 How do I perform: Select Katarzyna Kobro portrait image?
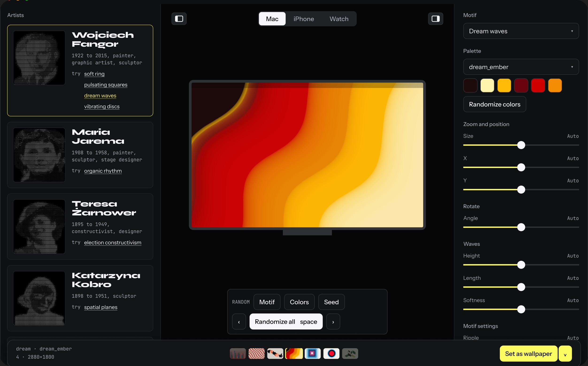(39, 298)
